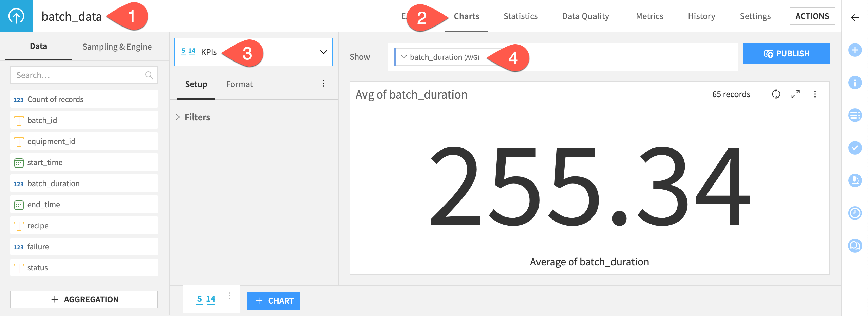
Task: Open the chart's three-dot options menu
Action: (x=815, y=95)
